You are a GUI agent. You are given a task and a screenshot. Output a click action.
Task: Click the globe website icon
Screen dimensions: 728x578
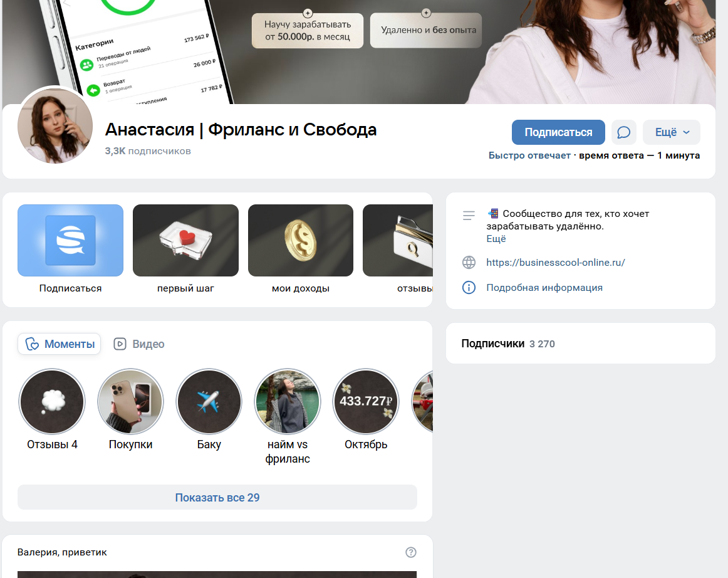pos(469,263)
